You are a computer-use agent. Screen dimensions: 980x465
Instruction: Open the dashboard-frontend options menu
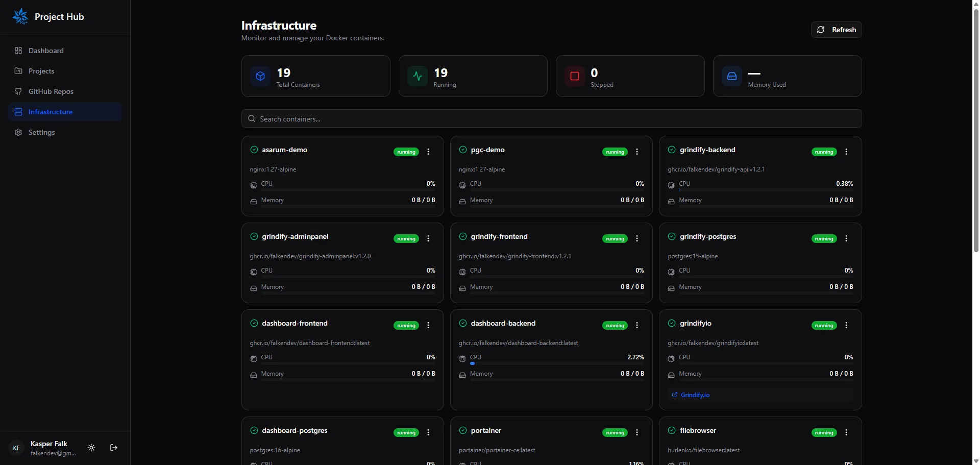428,325
